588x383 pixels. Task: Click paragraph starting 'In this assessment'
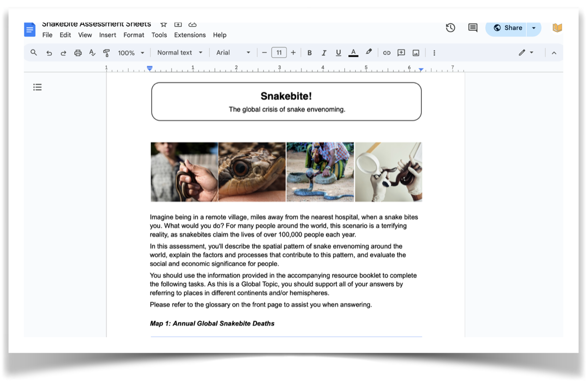click(278, 255)
